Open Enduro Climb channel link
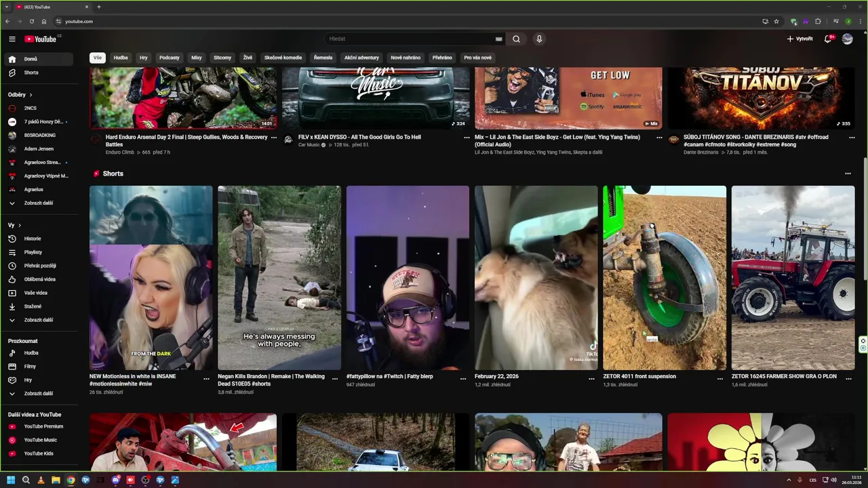 pyautogui.click(x=120, y=152)
